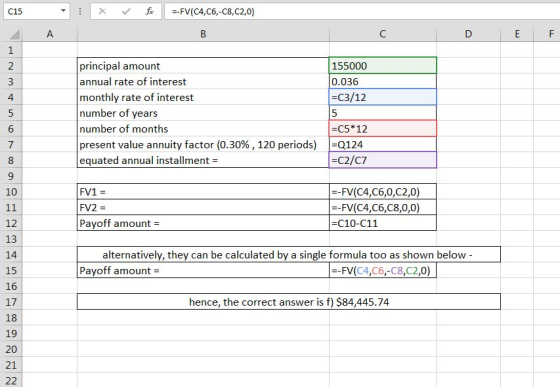
Task: Click the Cancel X icon in formula bar
Action: (x=102, y=11)
